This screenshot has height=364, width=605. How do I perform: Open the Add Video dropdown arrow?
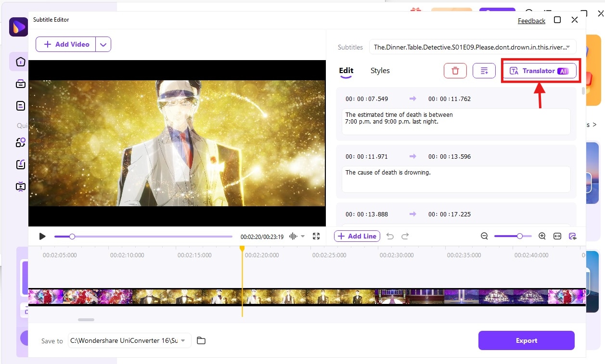(103, 44)
